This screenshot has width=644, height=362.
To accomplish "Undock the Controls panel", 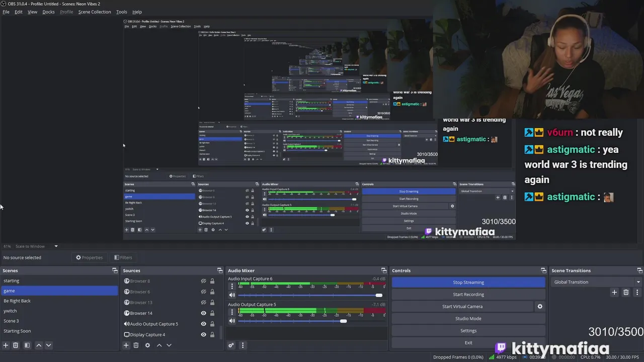I will [543, 270].
